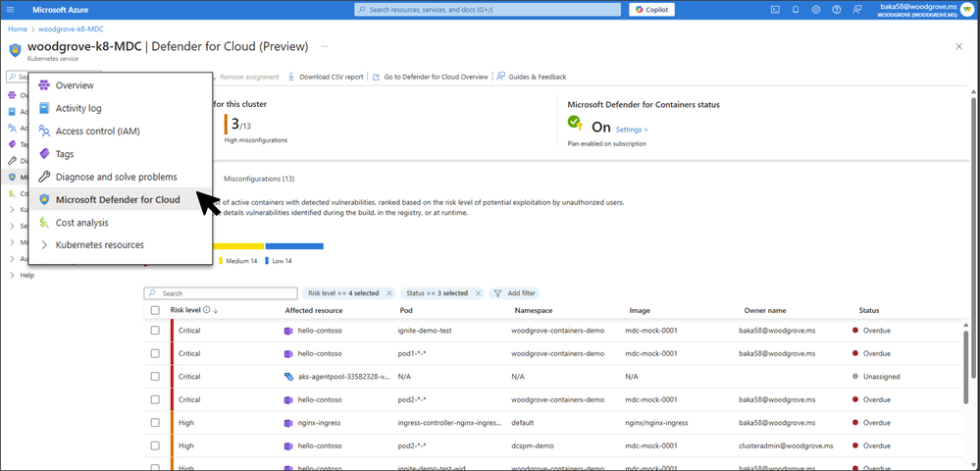The width and height of the screenshot is (980, 471).
Task: Click the Medium 14 legend swatch
Action: coord(221,261)
